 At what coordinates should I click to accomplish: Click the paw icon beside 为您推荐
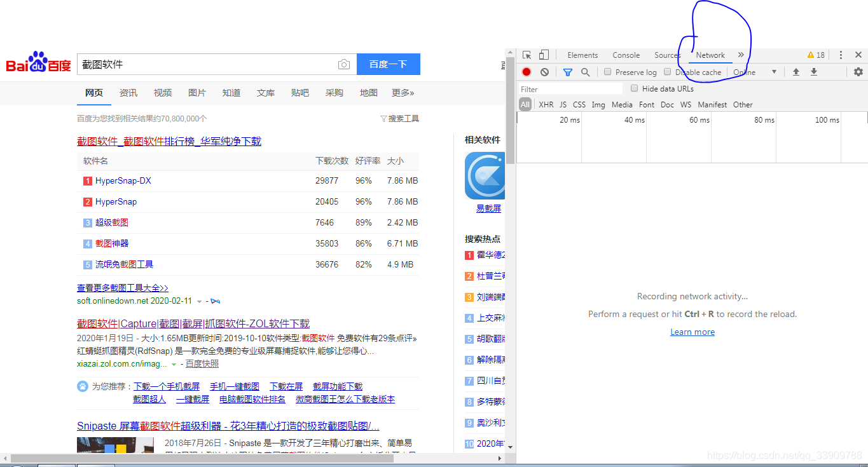(83, 386)
